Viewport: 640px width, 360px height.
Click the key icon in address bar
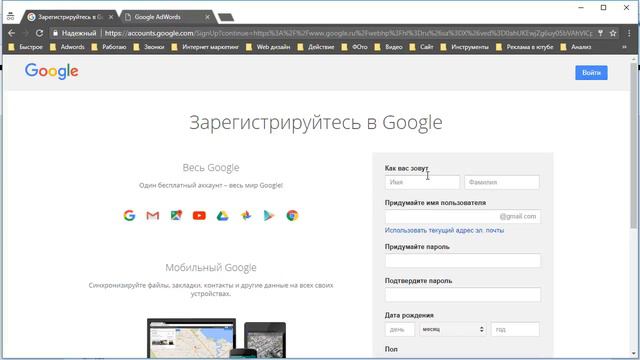point(600,33)
